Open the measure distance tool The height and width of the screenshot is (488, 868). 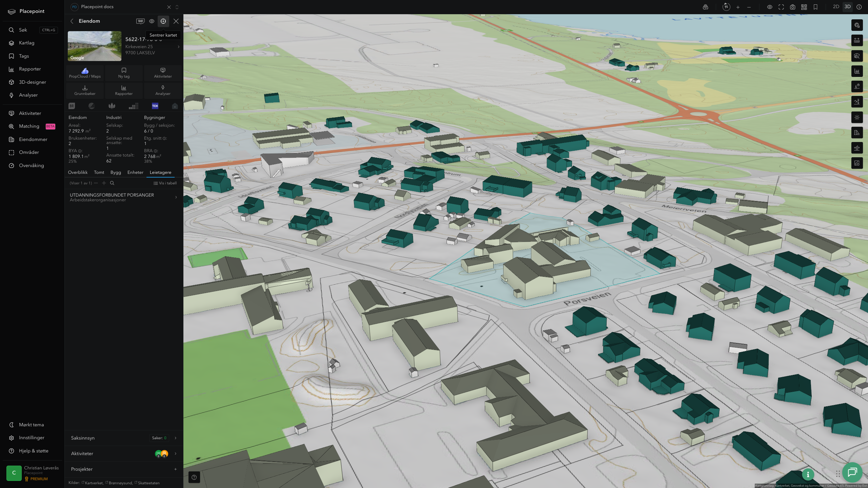click(857, 41)
